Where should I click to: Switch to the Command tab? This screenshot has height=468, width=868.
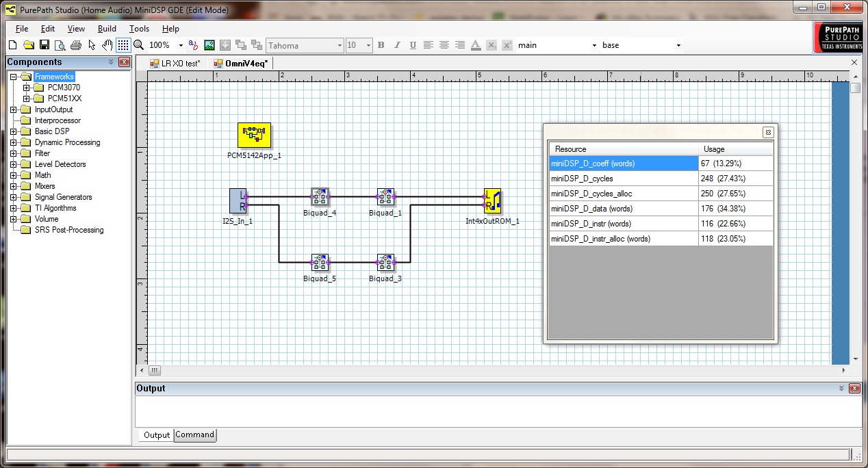coord(194,434)
